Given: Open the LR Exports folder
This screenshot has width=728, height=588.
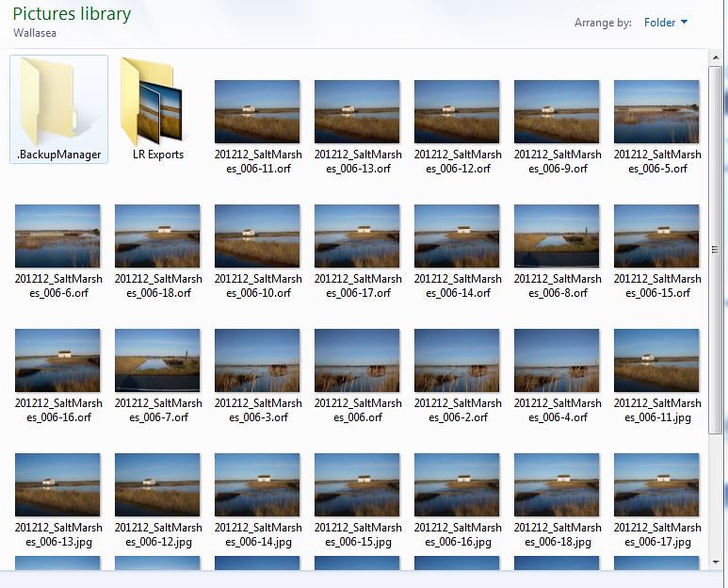Looking at the screenshot, I should 157,102.
